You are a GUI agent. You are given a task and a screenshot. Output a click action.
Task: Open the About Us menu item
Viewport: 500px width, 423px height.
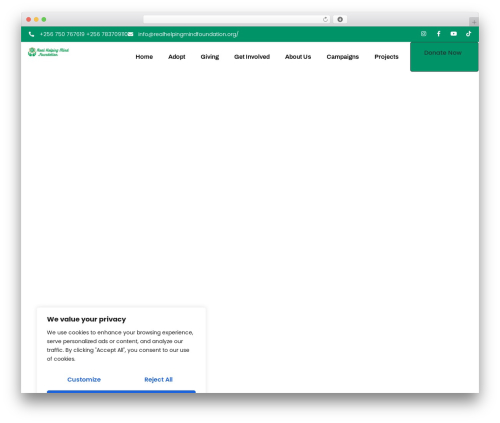click(298, 57)
